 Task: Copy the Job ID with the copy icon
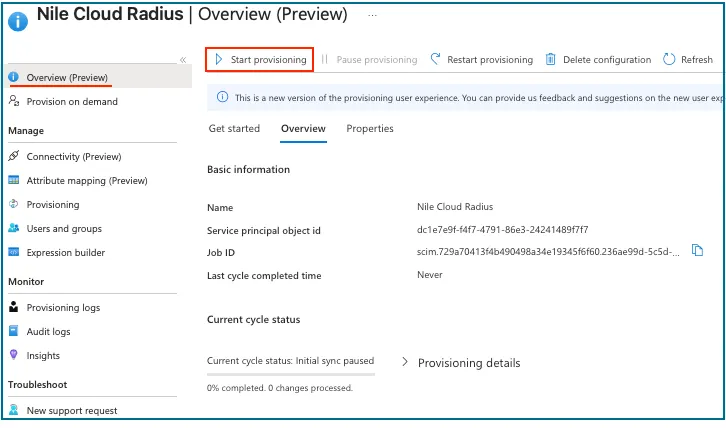tap(697, 251)
